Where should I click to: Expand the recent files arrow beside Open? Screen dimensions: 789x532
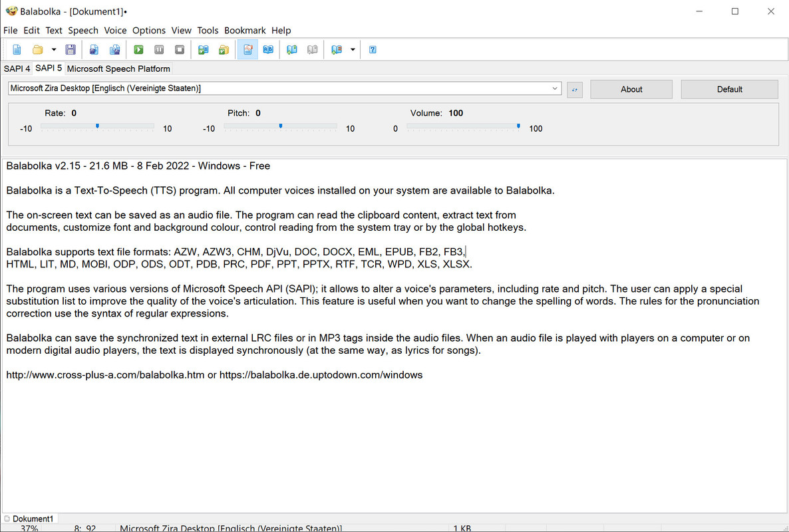pos(53,49)
